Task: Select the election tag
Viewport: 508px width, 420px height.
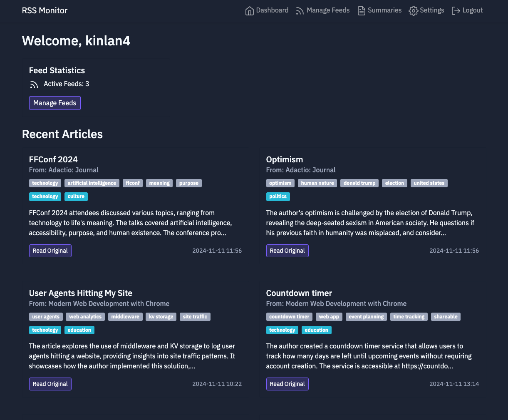Action: (394, 183)
